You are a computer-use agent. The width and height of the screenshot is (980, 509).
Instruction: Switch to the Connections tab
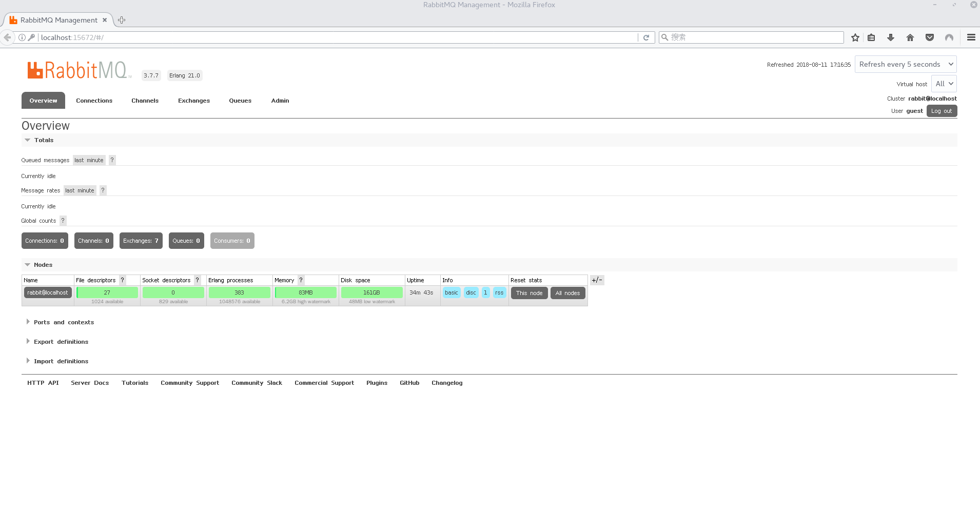[94, 101]
